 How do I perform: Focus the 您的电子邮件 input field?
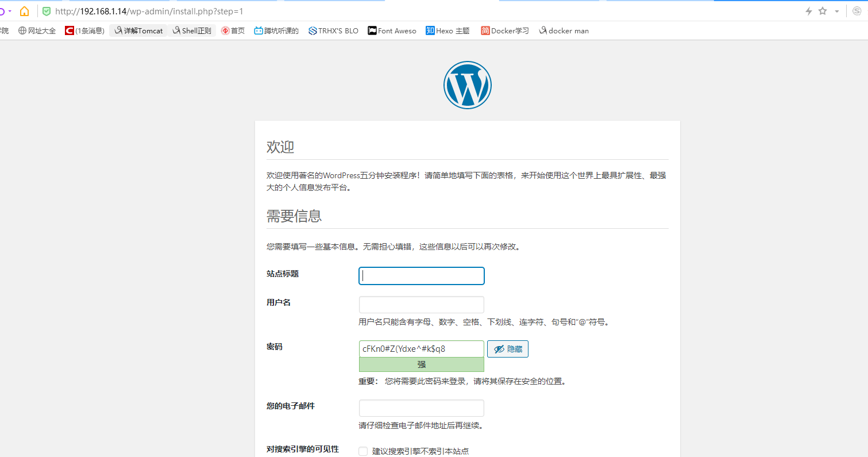422,408
